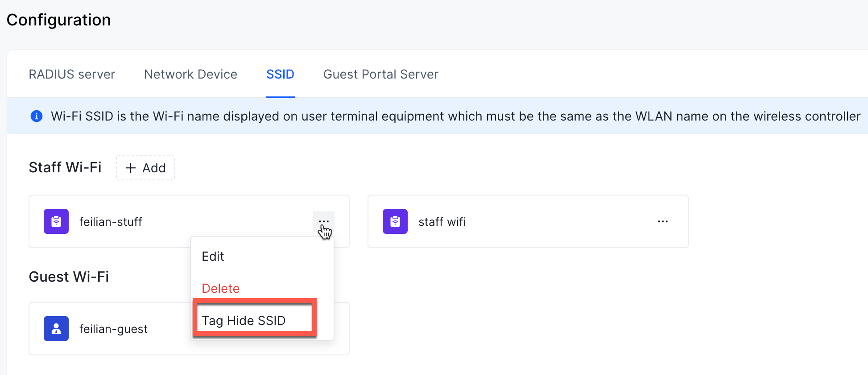Image resolution: width=868 pixels, height=375 pixels.
Task: Select the staff wifi SSID name
Action: coord(442,222)
